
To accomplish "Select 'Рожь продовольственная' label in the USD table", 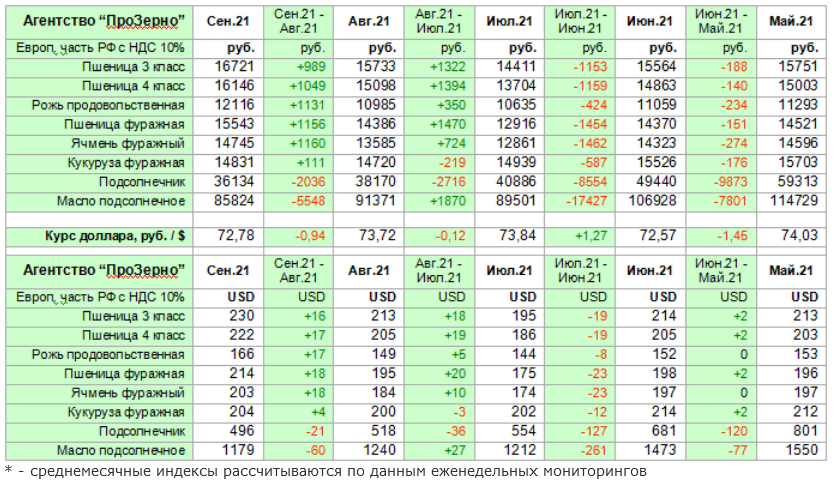I will point(108,355).
